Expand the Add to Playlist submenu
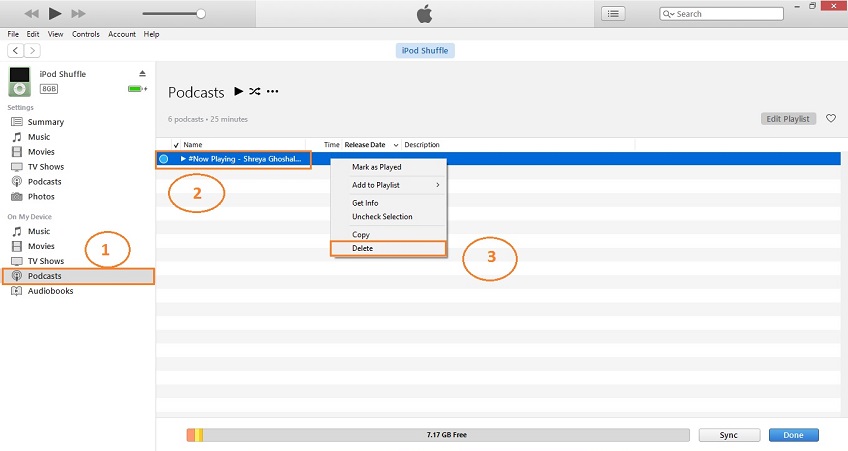Image resolution: width=848 pixels, height=451 pixels. (x=438, y=185)
